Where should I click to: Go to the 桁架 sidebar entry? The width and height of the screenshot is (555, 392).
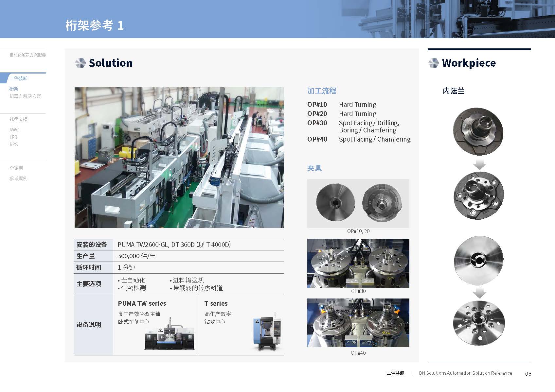click(x=14, y=89)
